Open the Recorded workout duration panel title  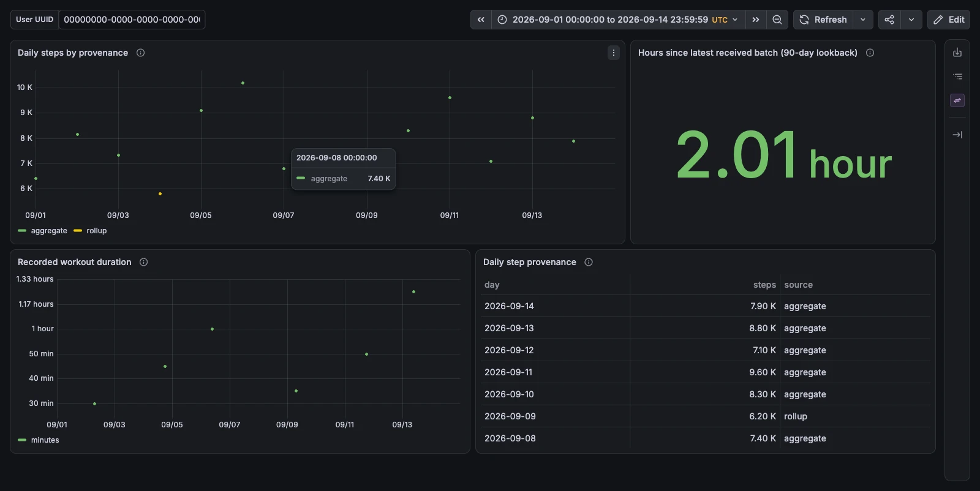coord(75,262)
